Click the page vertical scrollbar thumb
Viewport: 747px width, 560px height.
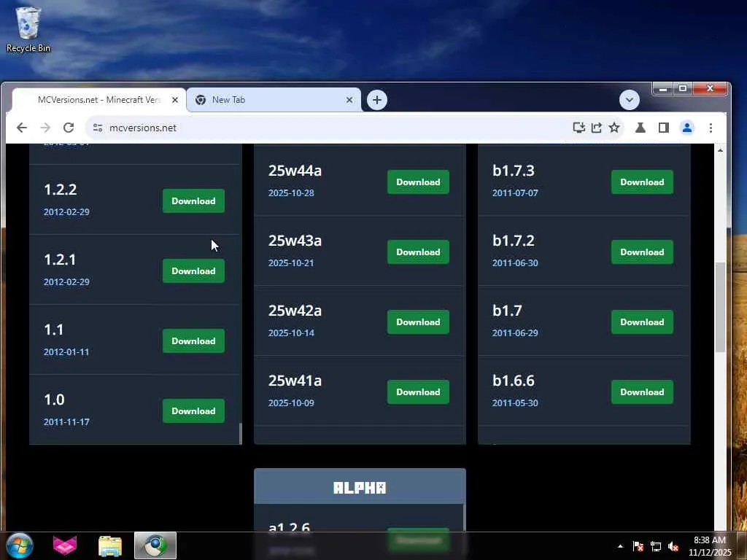720,307
